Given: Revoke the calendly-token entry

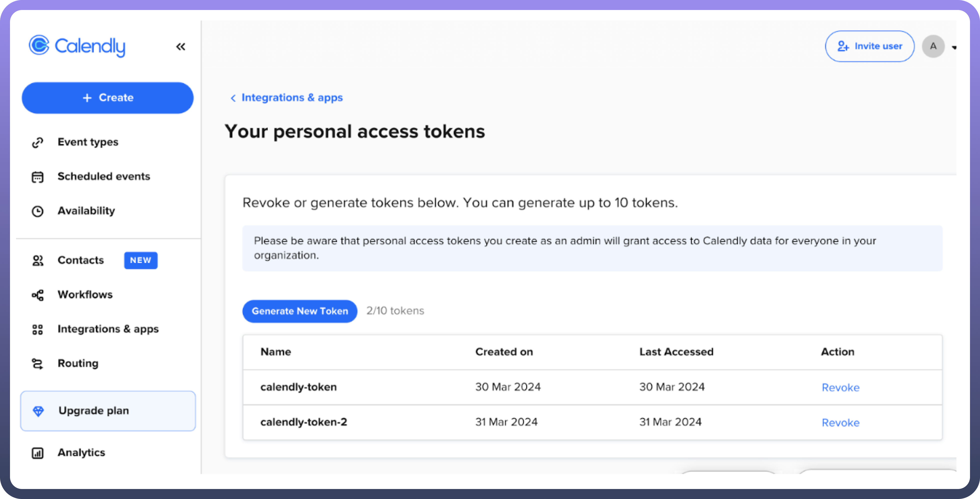Looking at the screenshot, I should [840, 388].
